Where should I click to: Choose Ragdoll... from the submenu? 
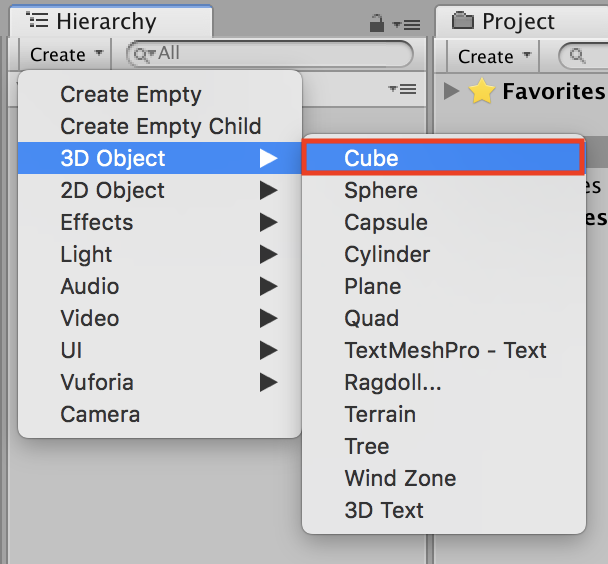[392, 382]
